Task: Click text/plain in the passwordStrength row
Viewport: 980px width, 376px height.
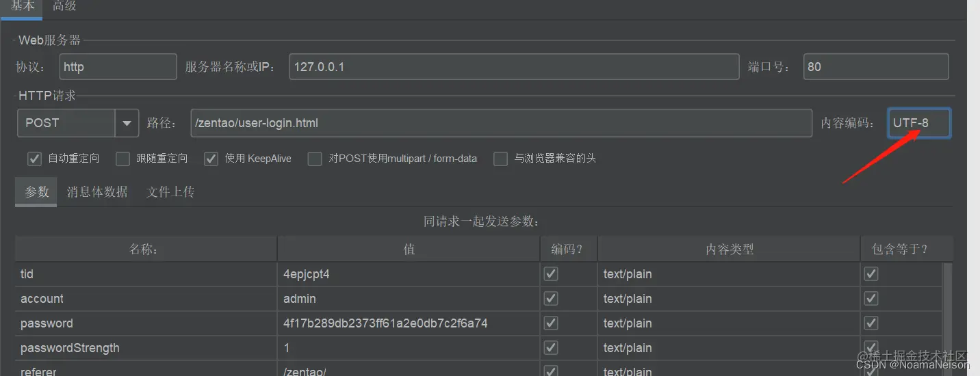Action: click(x=729, y=348)
